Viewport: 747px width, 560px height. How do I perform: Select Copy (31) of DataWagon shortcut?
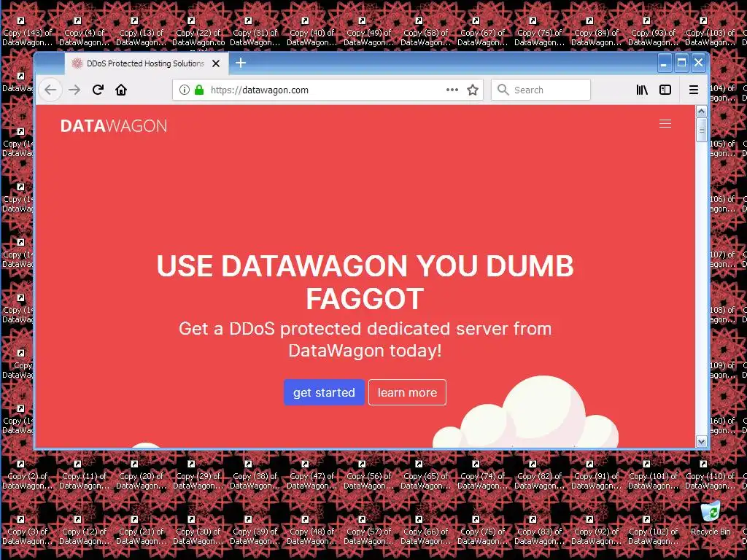tap(255, 31)
